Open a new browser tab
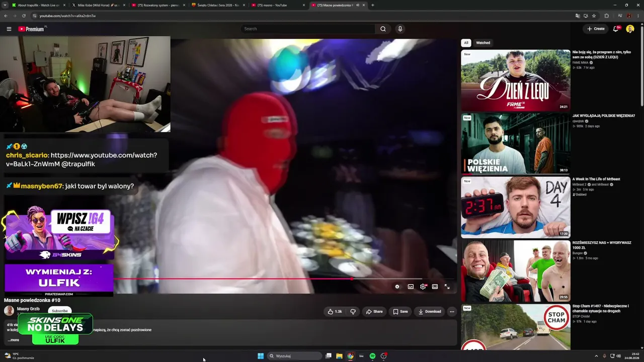 [372, 5]
